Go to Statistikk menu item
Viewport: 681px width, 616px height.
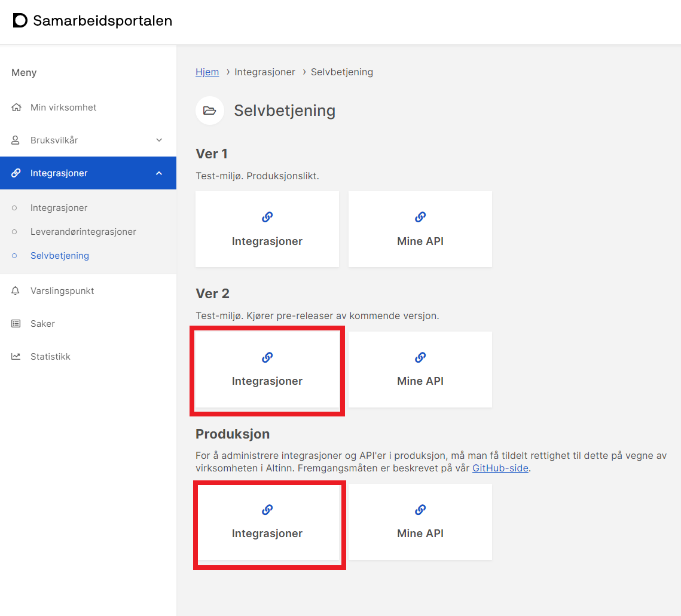[50, 357]
